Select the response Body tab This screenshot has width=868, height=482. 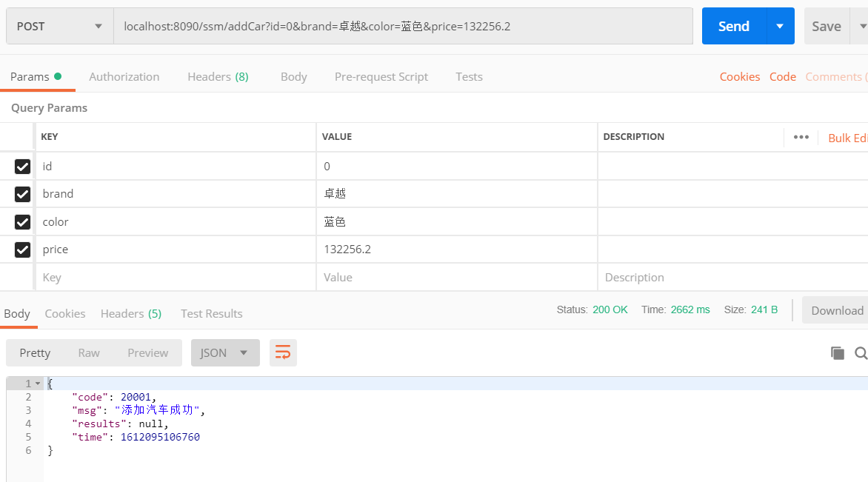tap(17, 314)
